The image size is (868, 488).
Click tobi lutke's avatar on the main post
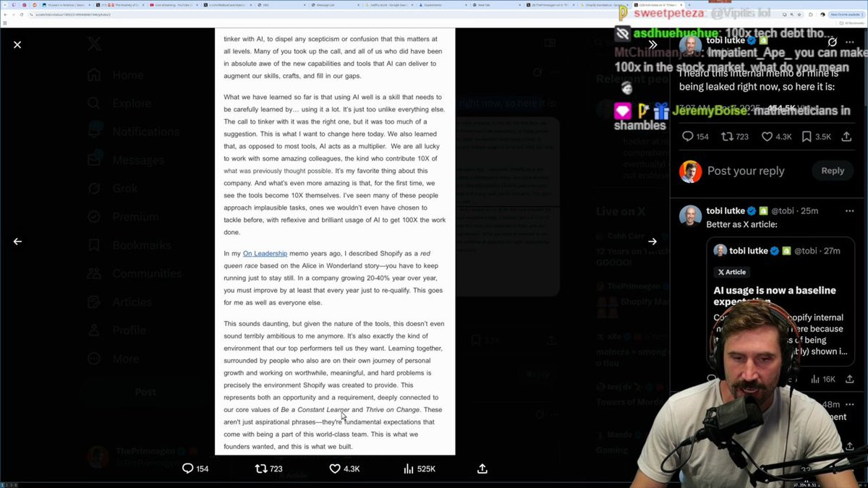coord(690,45)
